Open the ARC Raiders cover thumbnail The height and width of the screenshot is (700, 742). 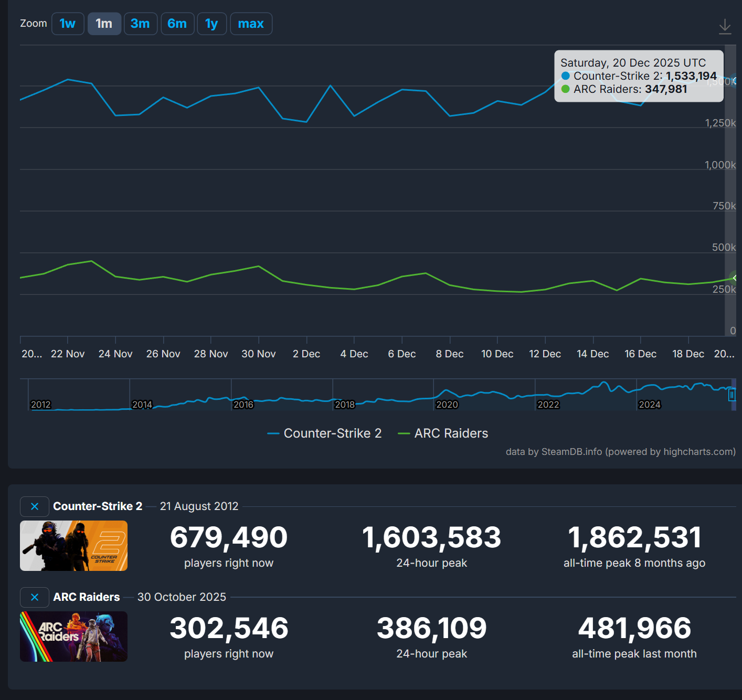73,637
